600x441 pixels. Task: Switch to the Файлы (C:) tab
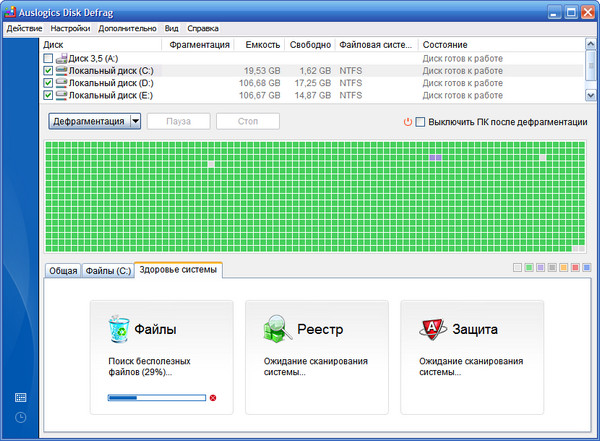107,271
